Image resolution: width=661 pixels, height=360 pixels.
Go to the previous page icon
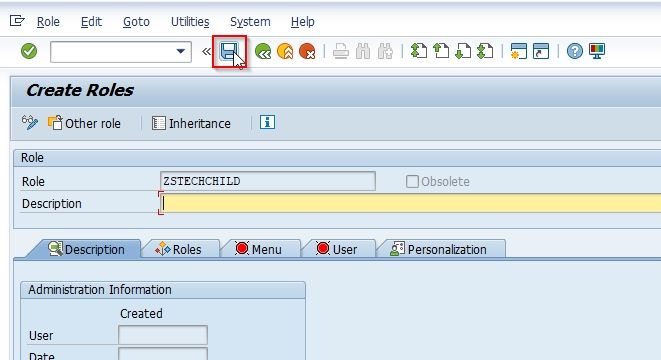tap(441, 51)
